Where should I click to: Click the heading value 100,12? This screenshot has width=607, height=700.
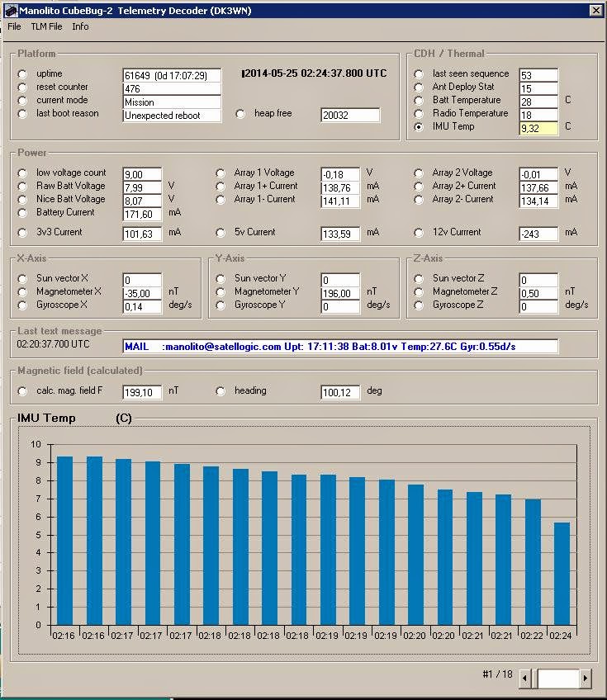pos(340,392)
